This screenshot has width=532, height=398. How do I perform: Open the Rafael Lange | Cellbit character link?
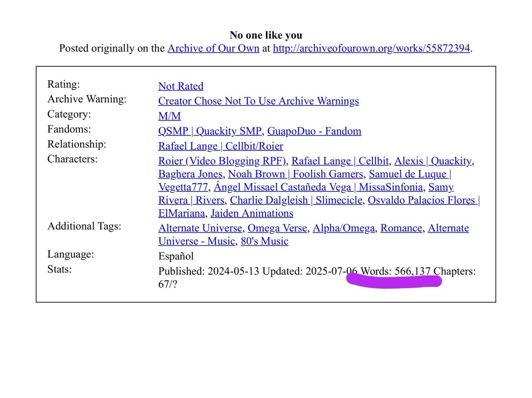pyautogui.click(x=340, y=161)
